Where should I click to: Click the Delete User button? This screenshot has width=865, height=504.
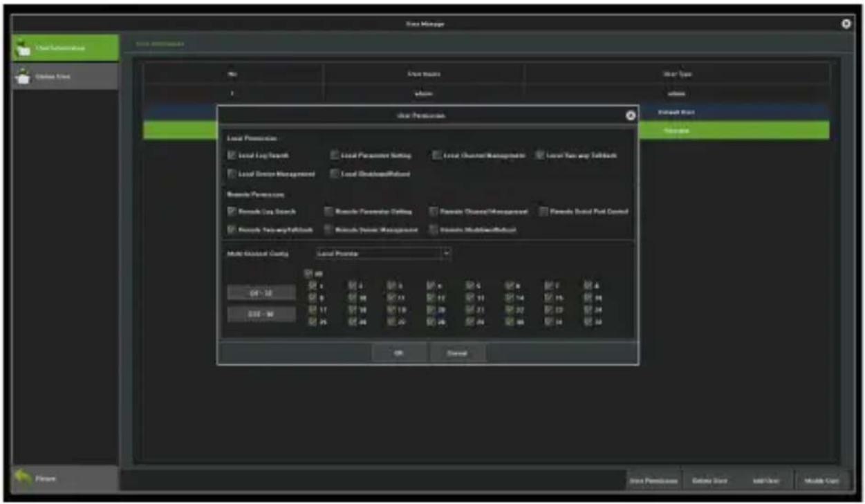[709, 481]
